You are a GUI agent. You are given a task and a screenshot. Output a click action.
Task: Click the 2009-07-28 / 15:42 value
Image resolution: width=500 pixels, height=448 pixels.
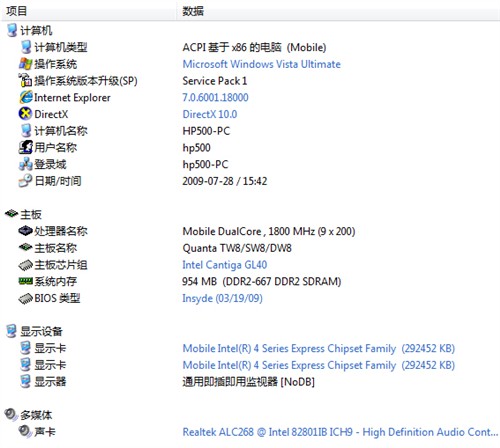pyautogui.click(x=224, y=181)
